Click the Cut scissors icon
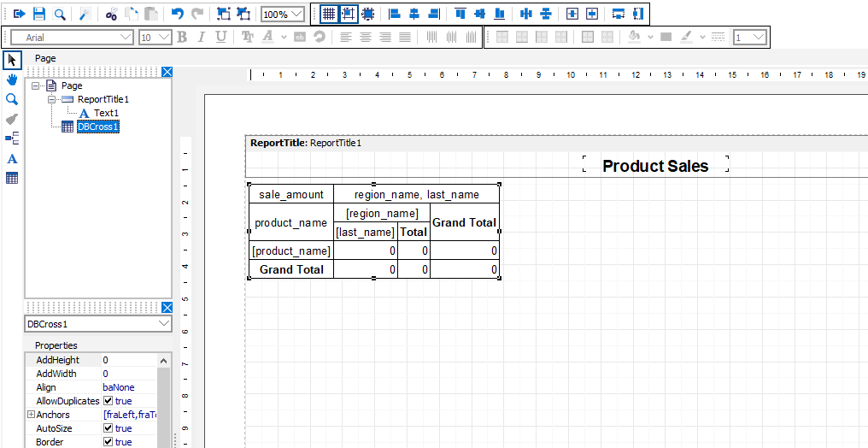The height and width of the screenshot is (448, 868). 111,14
